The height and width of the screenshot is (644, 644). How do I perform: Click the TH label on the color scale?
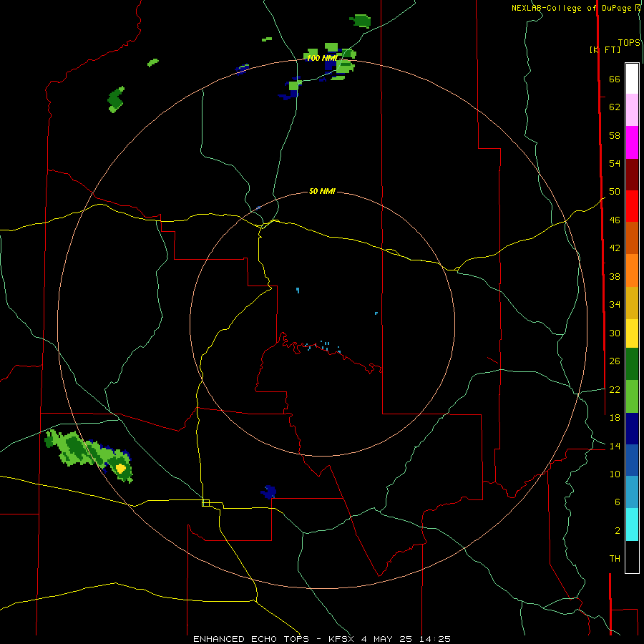tap(615, 558)
